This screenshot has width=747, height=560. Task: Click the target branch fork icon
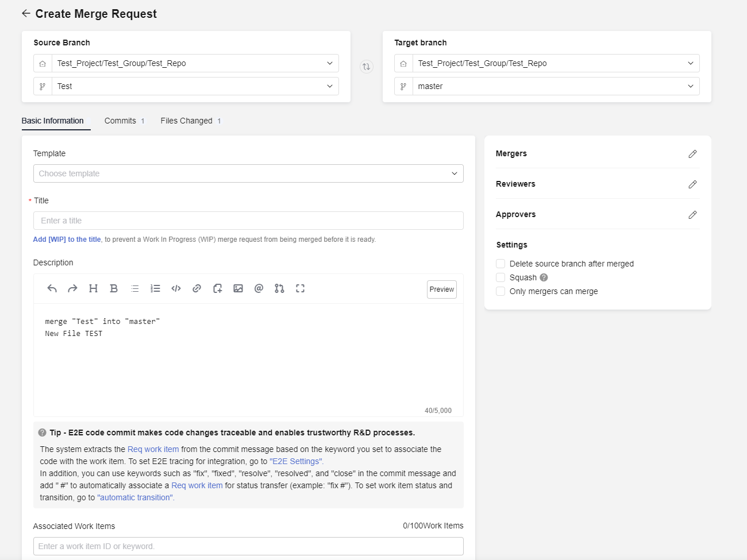403,87
